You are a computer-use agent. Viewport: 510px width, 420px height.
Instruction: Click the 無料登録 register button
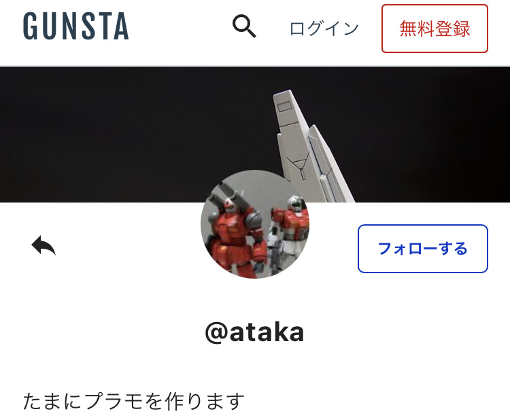[x=435, y=29]
